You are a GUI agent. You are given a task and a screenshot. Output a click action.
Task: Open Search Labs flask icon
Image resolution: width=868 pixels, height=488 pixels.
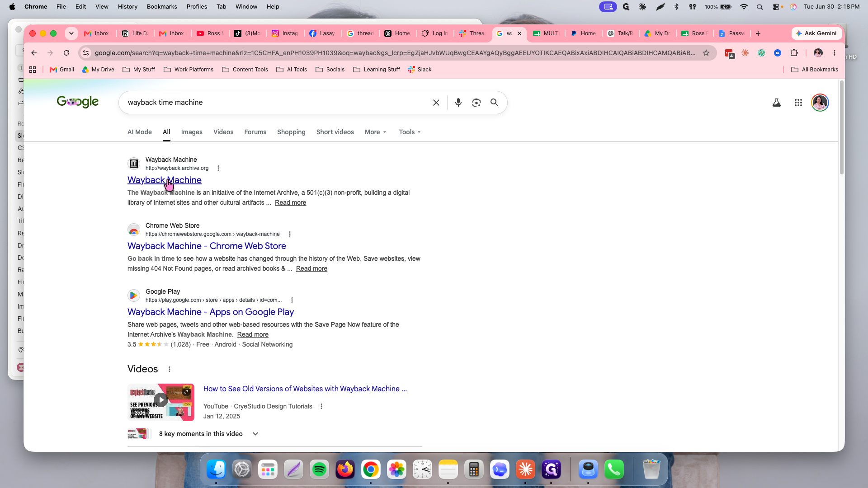[777, 103]
